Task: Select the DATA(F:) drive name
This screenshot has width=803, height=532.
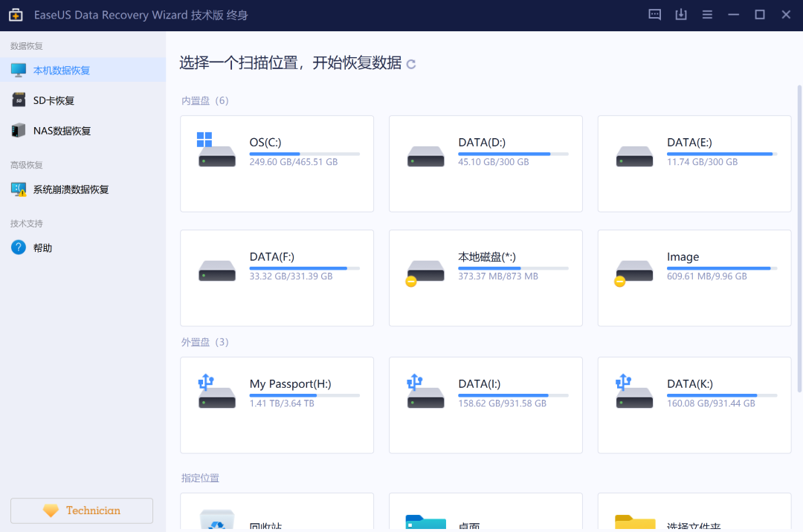Action: (272, 257)
